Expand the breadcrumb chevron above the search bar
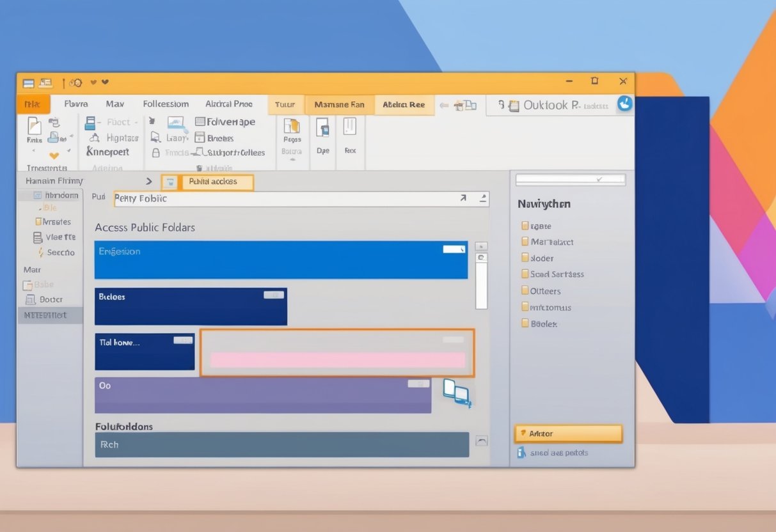Image resolution: width=776 pixels, height=532 pixels. pyautogui.click(x=148, y=181)
